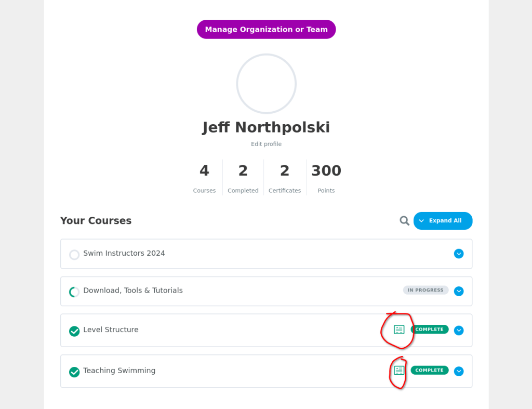
Task: Click progress ring for Download, Tools & Tutorials
Action: point(74,292)
